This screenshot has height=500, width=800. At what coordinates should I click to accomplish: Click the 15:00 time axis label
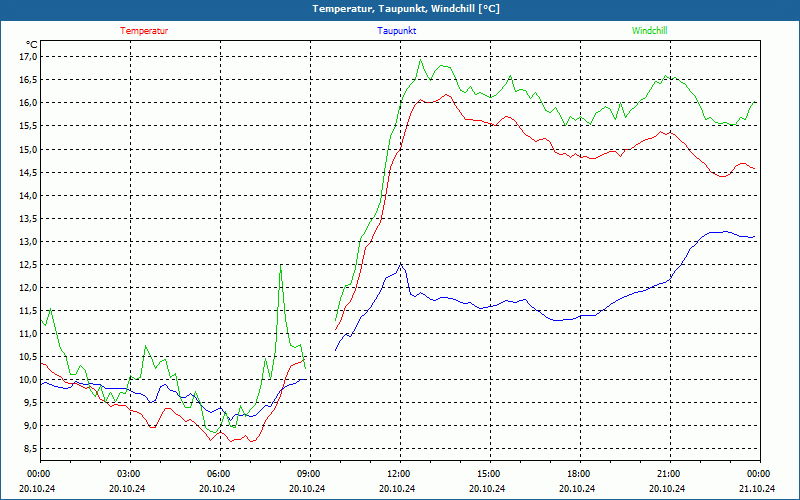(x=488, y=474)
